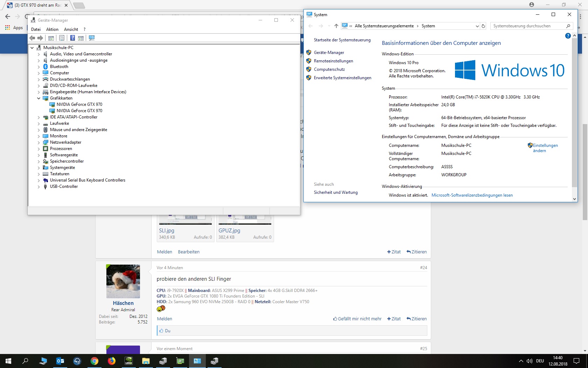This screenshot has width=588, height=368.
Task: Open the notification center icon
Action: tap(576, 361)
